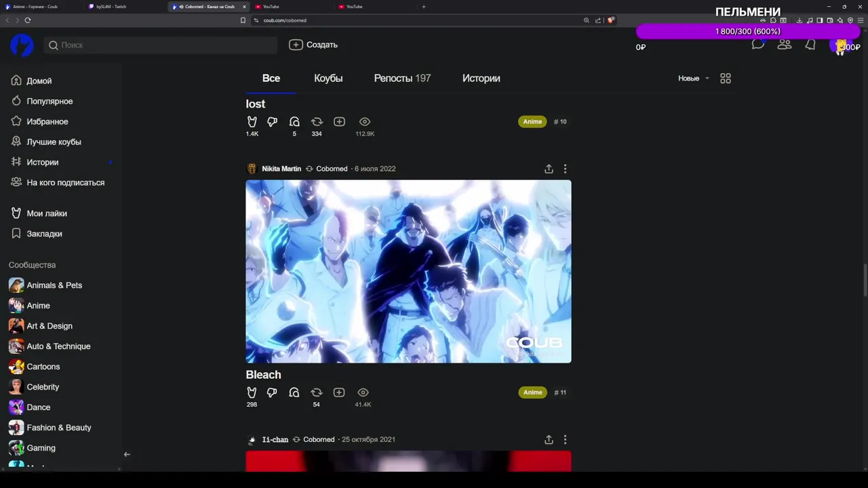Collapse the sidebar with arrow button
Image resolution: width=868 pixels, height=488 pixels.
[127, 455]
